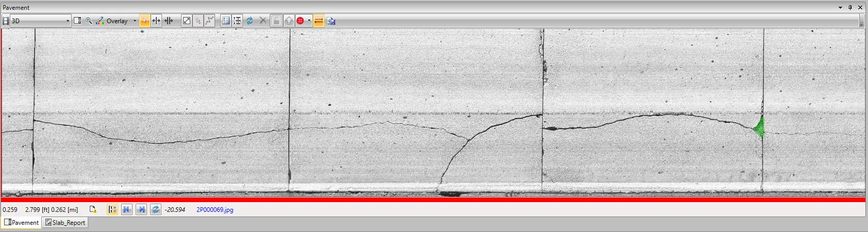Image resolution: width=868 pixels, height=232 pixels.
Task: Toggle the orange swap-arrows button
Action: [319, 21]
